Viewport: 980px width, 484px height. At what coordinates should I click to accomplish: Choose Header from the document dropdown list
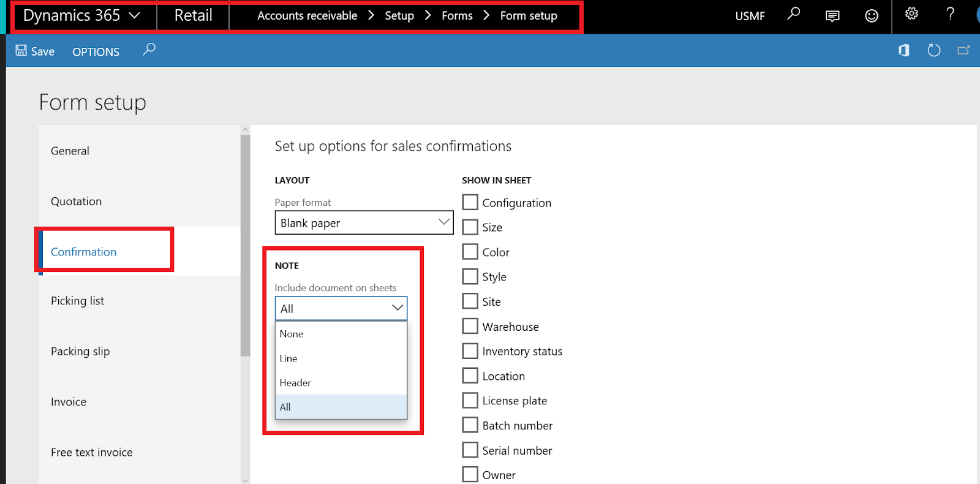[295, 383]
